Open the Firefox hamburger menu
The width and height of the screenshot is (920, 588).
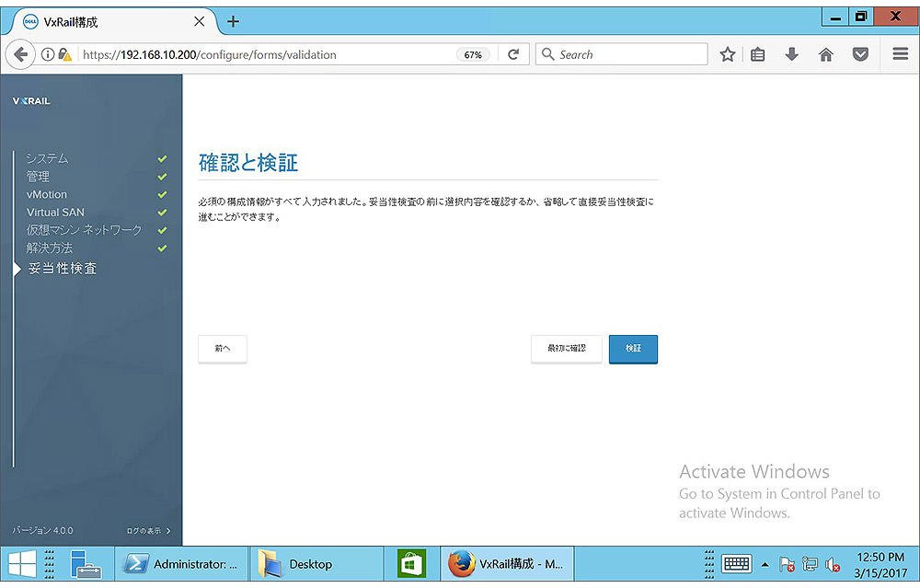[x=900, y=54]
